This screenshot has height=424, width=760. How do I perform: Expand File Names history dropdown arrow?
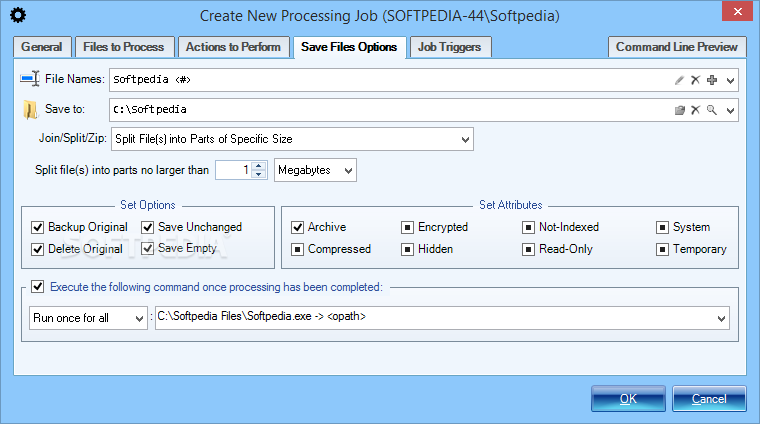730,80
